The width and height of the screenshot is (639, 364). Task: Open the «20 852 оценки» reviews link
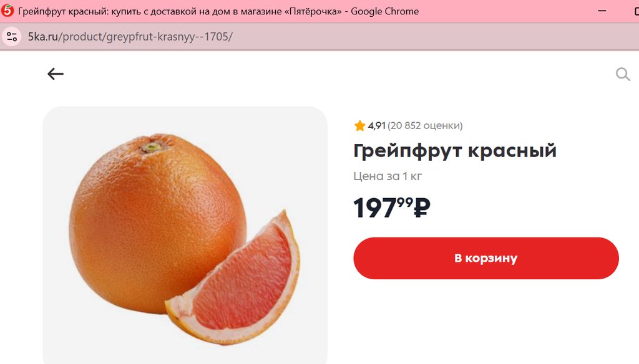[425, 125]
